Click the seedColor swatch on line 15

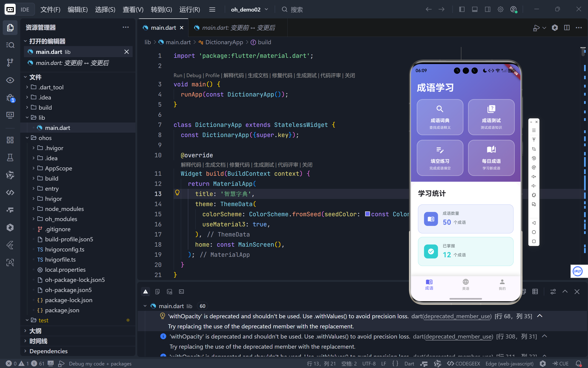(367, 214)
